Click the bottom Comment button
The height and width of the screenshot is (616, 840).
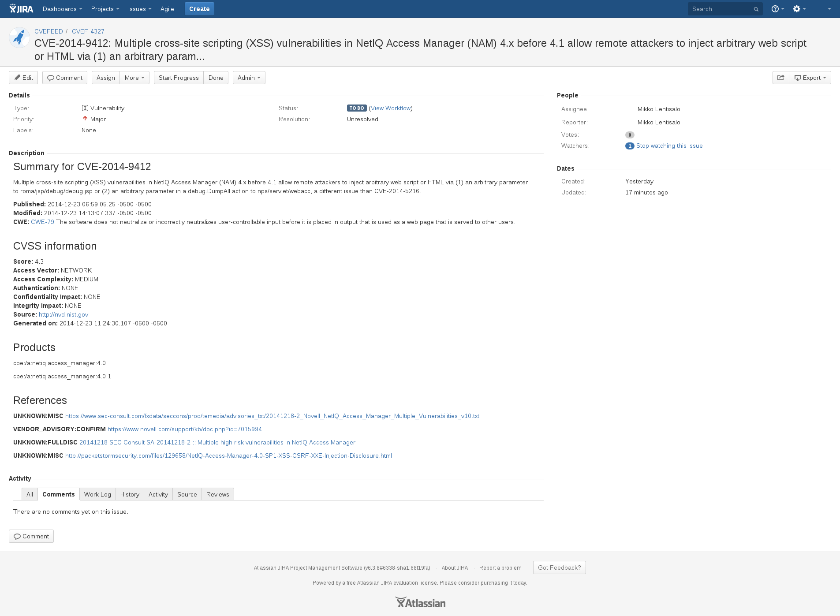(31, 536)
